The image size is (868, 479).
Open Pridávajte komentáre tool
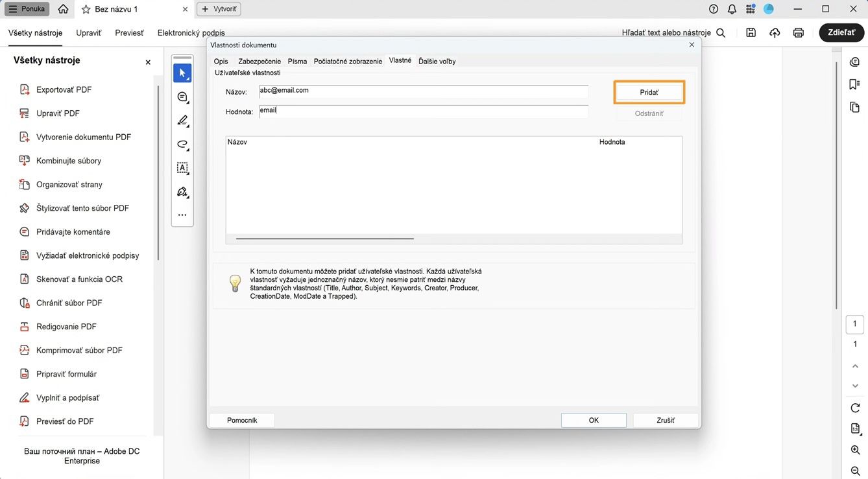click(x=73, y=232)
